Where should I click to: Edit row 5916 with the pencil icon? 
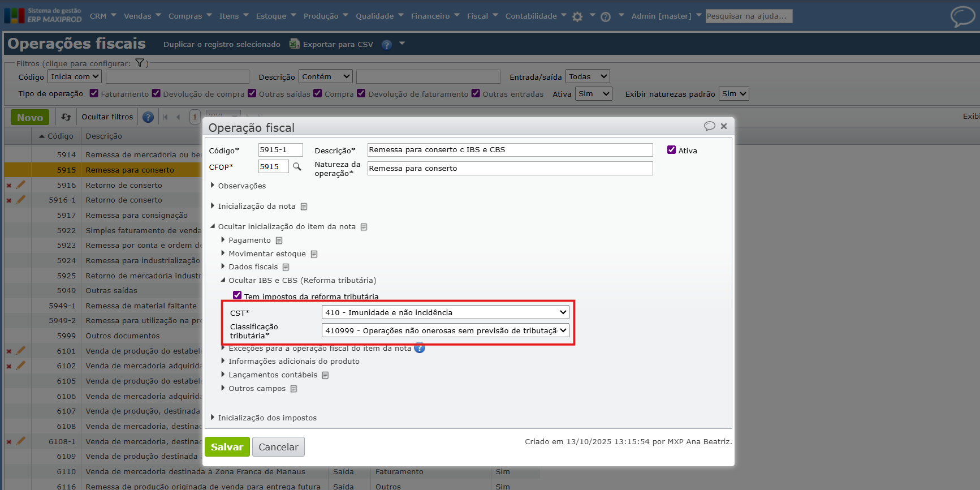(21, 184)
